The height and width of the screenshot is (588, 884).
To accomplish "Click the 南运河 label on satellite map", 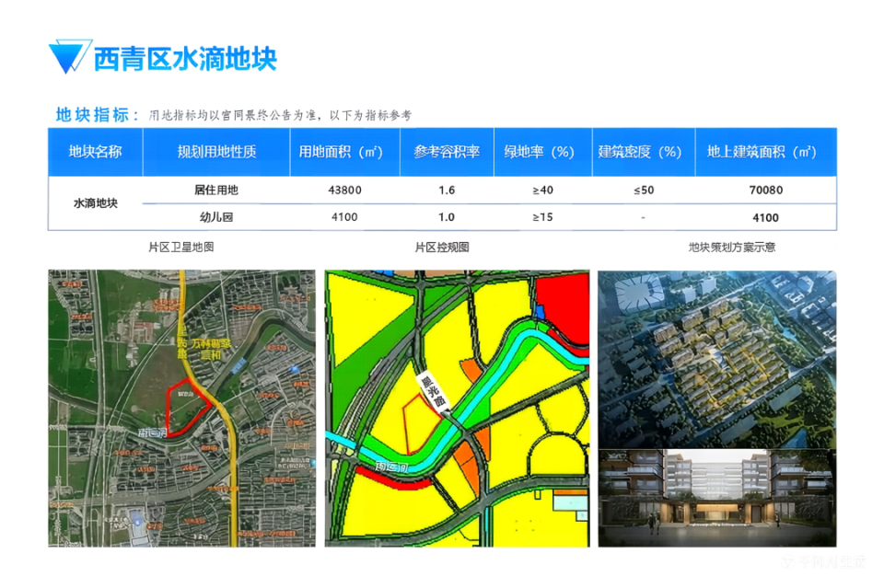I will [153, 432].
